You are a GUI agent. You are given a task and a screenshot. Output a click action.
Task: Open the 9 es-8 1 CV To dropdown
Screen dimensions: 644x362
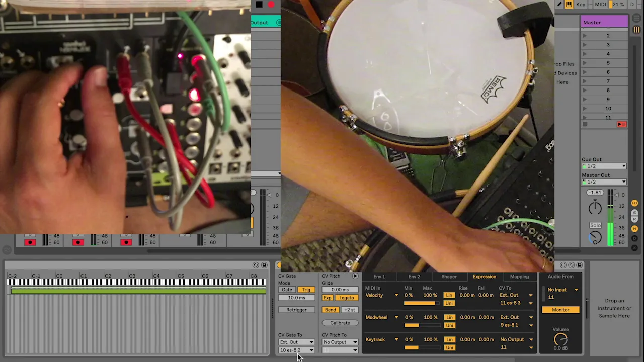point(516,325)
